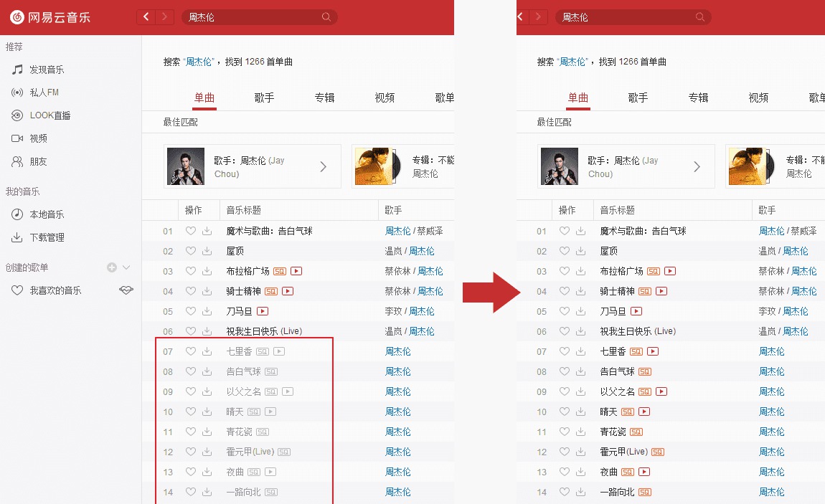Viewport: 825px width, 504px height.
Task: Add new playlist with plus icon
Action: 111,267
